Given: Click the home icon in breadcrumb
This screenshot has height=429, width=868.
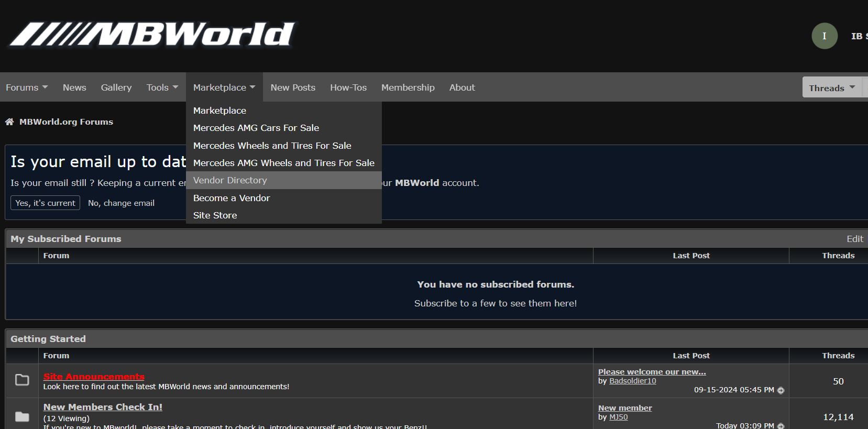Looking at the screenshot, I should [9, 122].
